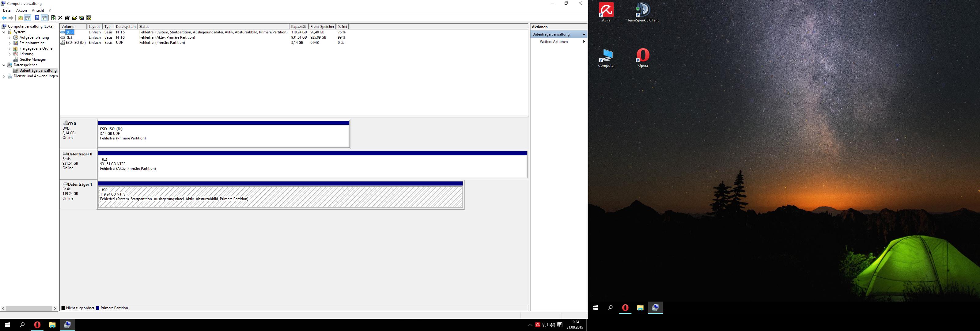Toggle console tree show/hide toolbar button
This screenshot has height=331, width=980.
(x=28, y=18)
